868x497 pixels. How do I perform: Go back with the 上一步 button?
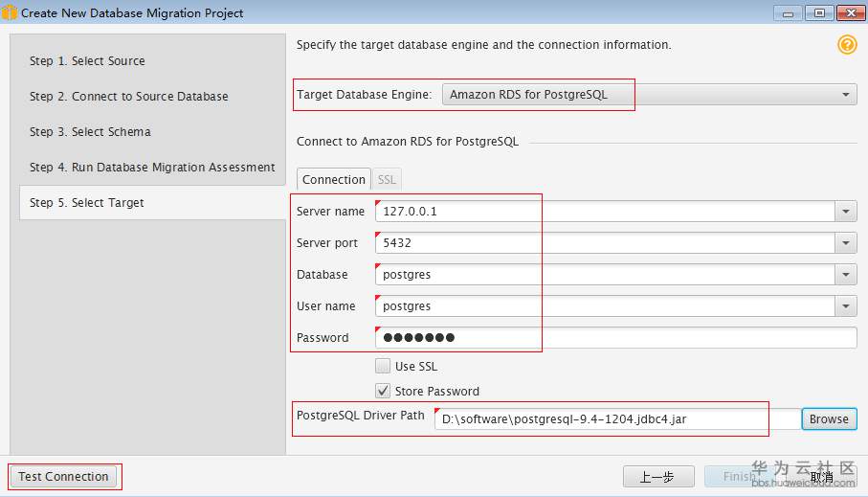point(657,476)
